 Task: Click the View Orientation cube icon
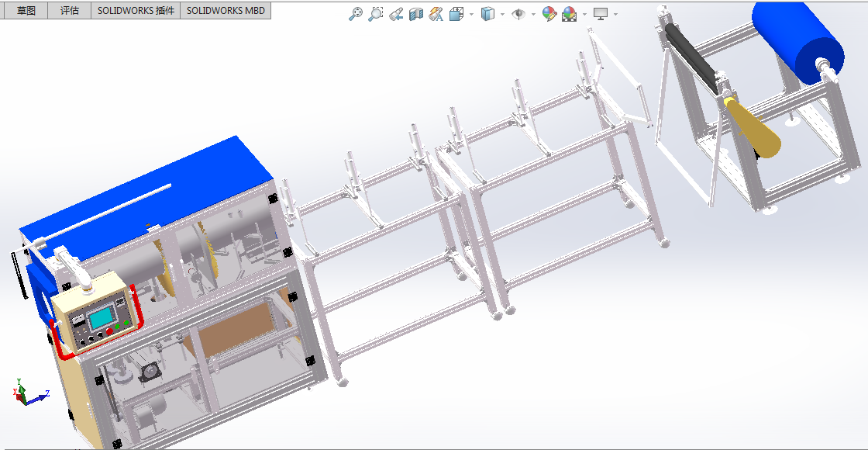point(454,13)
